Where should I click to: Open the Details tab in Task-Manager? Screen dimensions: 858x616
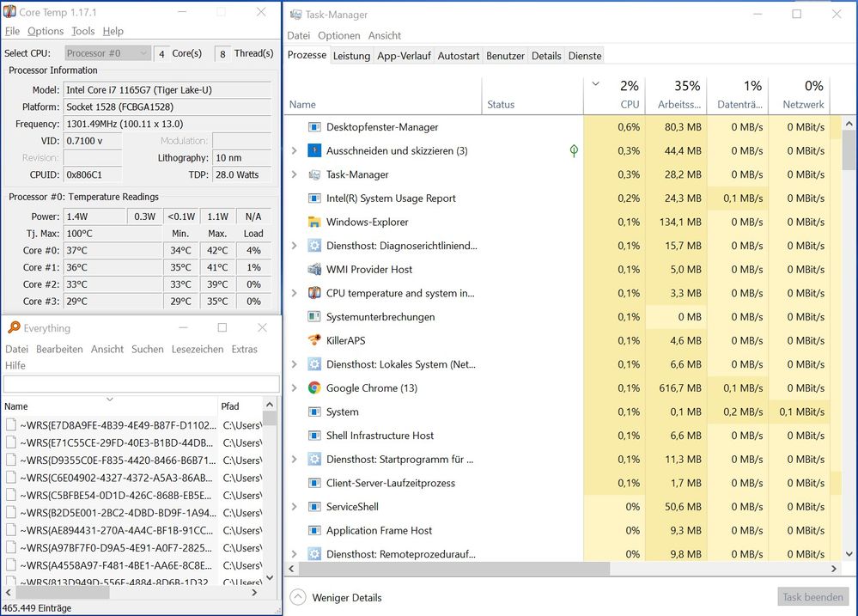(546, 56)
